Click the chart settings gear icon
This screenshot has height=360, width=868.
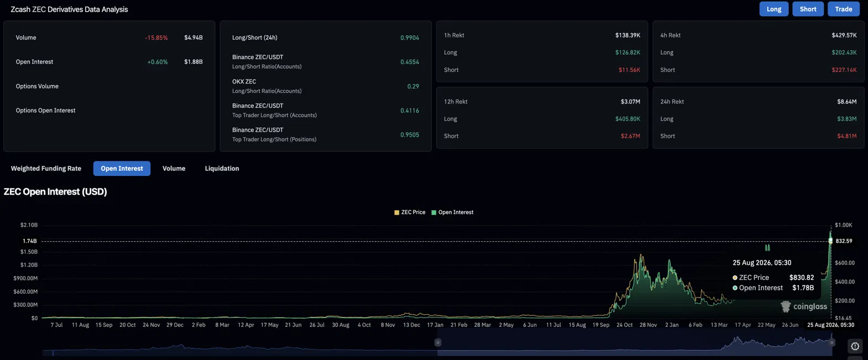[855, 346]
